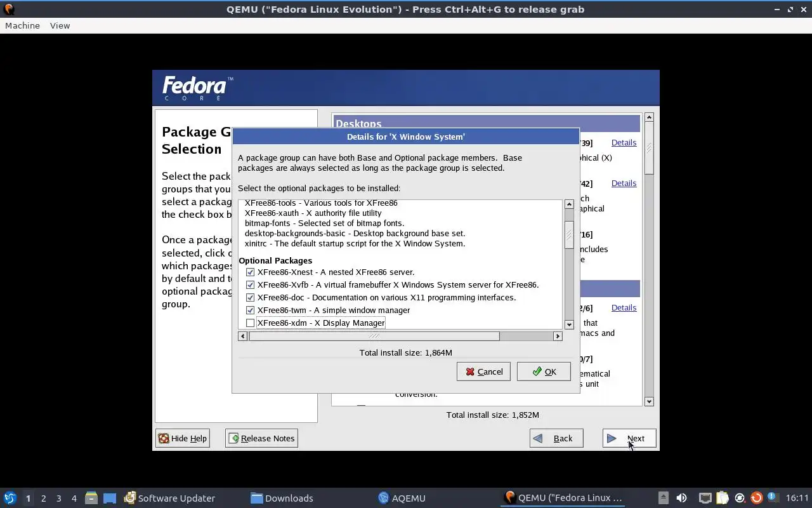Open the clipboard notes tray icon
Screen dimensions: 812x508
tap(722, 498)
